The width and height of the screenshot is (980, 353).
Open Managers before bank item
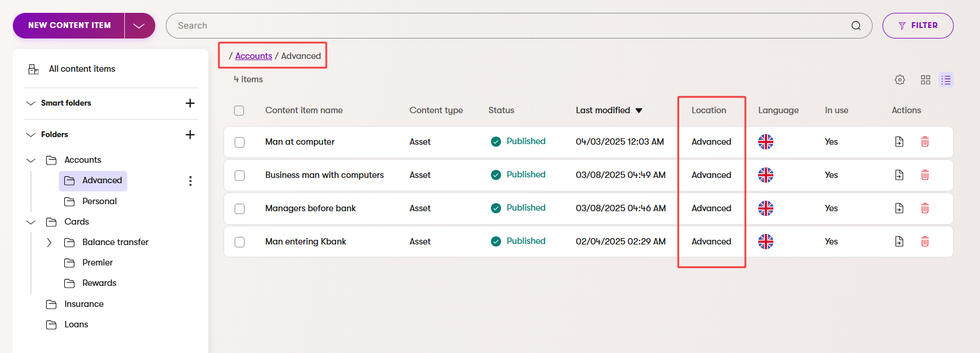tap(311, 208)
